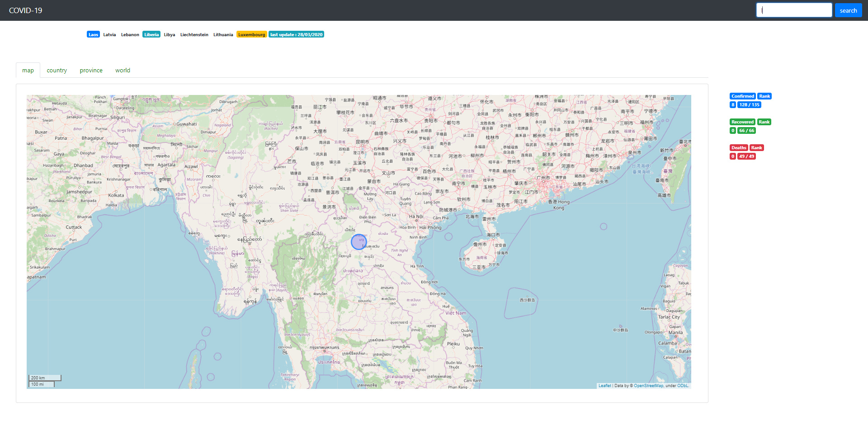Click the 200 km map scale bar
The height and width of the screenshot is (421, 868).
click(x=45, y=378)
